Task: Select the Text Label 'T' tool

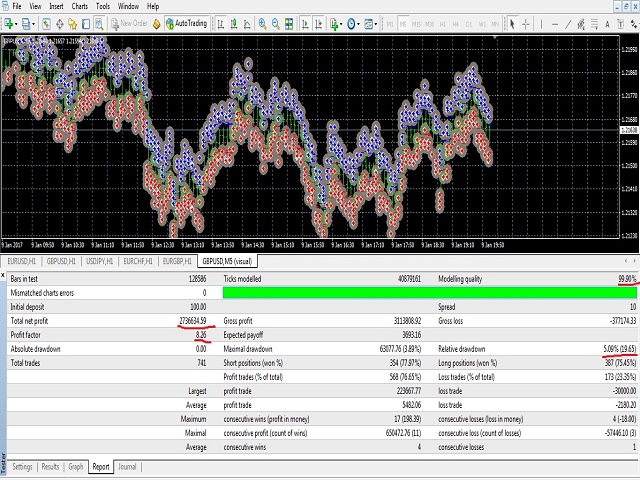Action: (x=620, y=24)
